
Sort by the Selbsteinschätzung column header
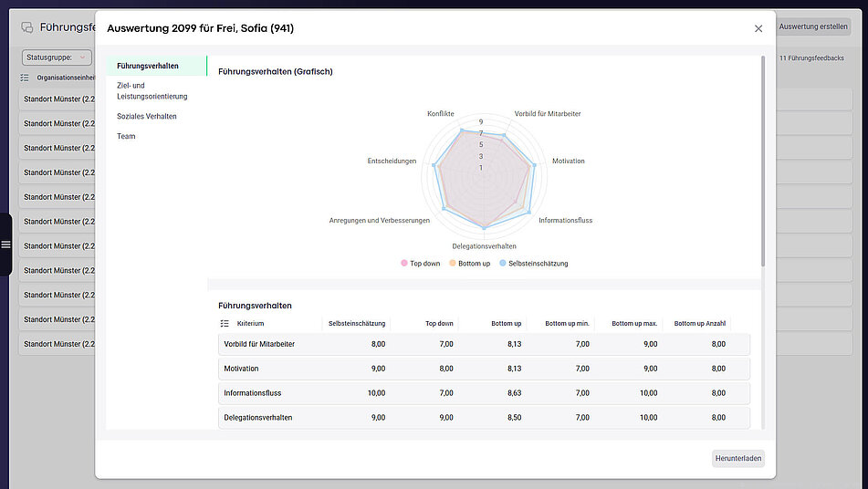pyautogui.click(x=358, y=323)
